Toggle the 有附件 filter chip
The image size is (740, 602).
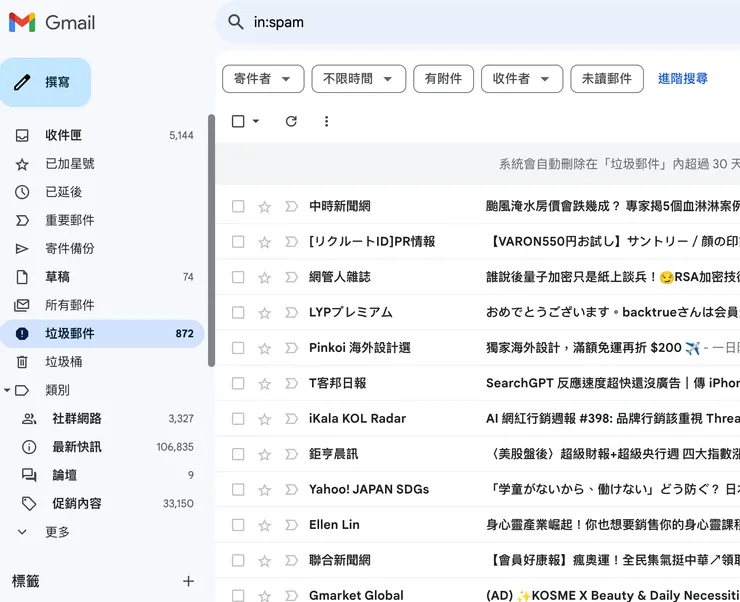click(x=443, y=79)
